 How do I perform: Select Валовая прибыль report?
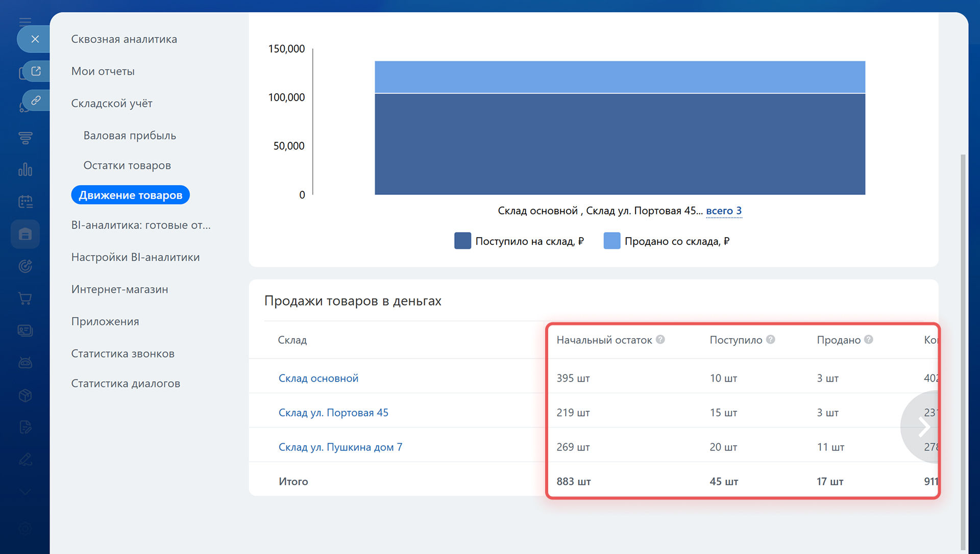click(130, 135)
